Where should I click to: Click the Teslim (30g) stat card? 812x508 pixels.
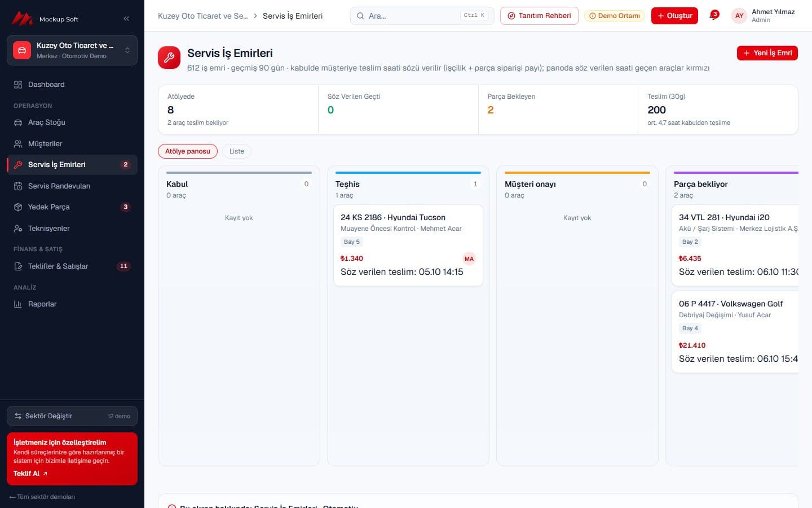point(718,110)
